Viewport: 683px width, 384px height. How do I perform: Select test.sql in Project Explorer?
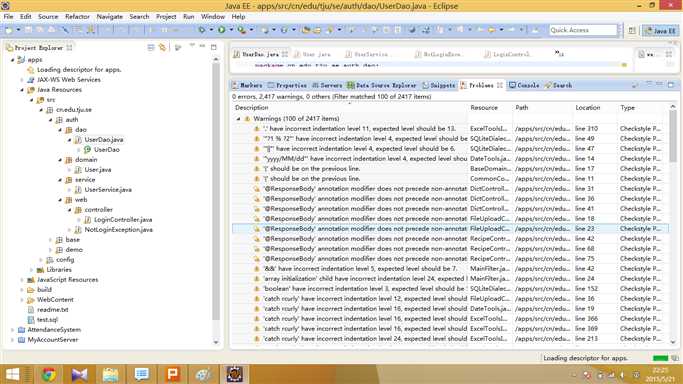(x=47, y=320)
